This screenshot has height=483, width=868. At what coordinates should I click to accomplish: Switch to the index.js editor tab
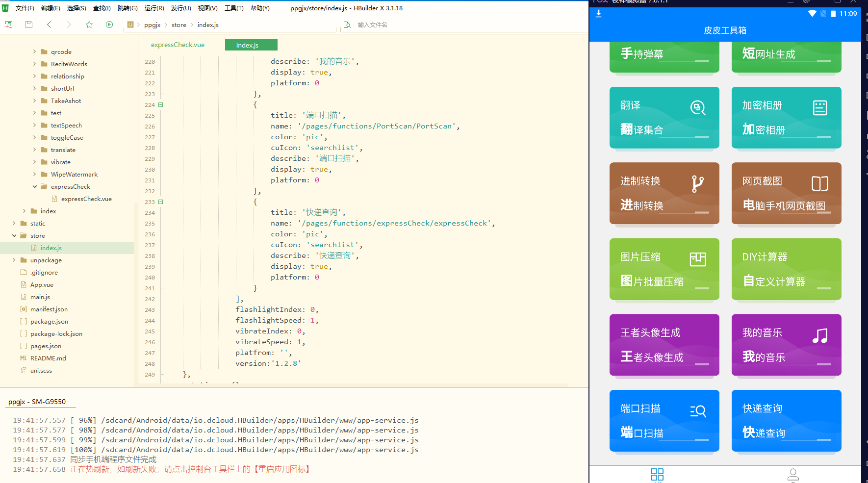pyautogui.click(x=251, y=45)
